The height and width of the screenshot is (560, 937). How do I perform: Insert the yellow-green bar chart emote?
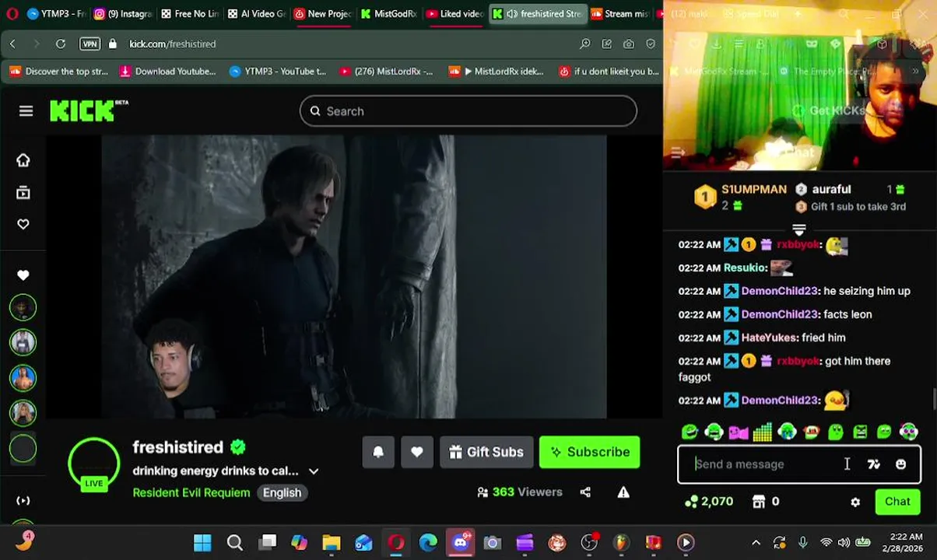763,432
